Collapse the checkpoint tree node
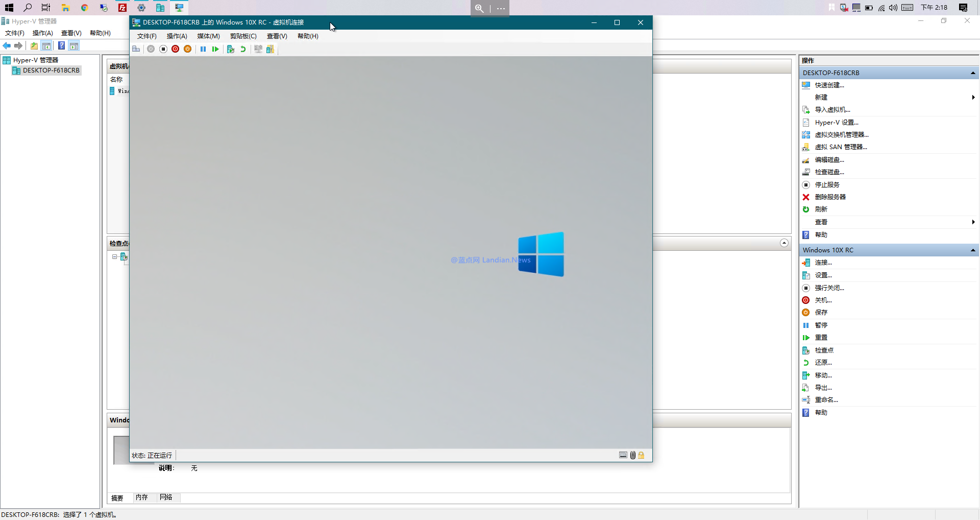Image resolution: width=980 pixels, height=520 pixels. [115, 257]
